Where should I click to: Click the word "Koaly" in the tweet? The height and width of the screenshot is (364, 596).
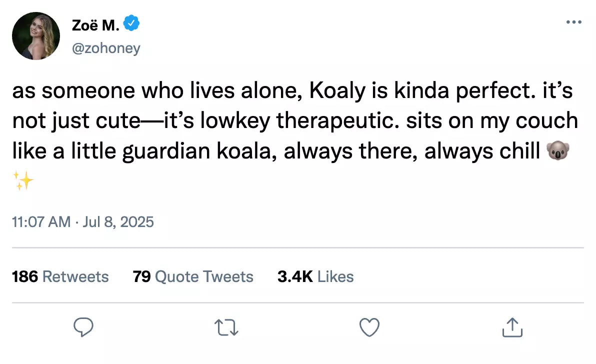point(338,92)
